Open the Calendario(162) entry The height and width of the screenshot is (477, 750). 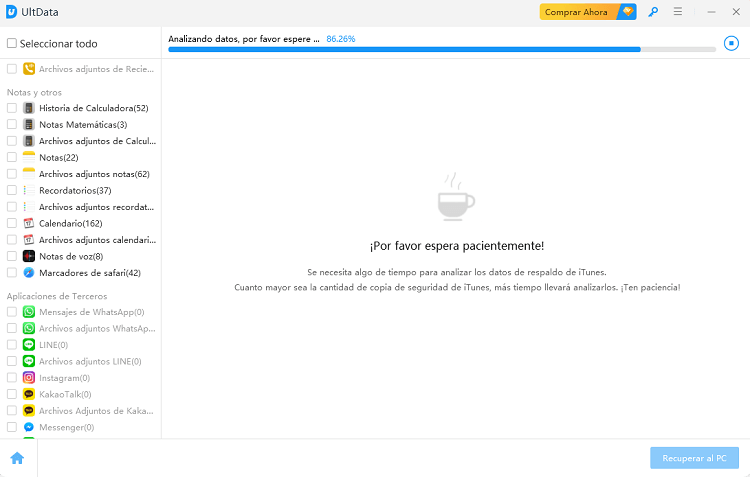[x=71, y=223]
